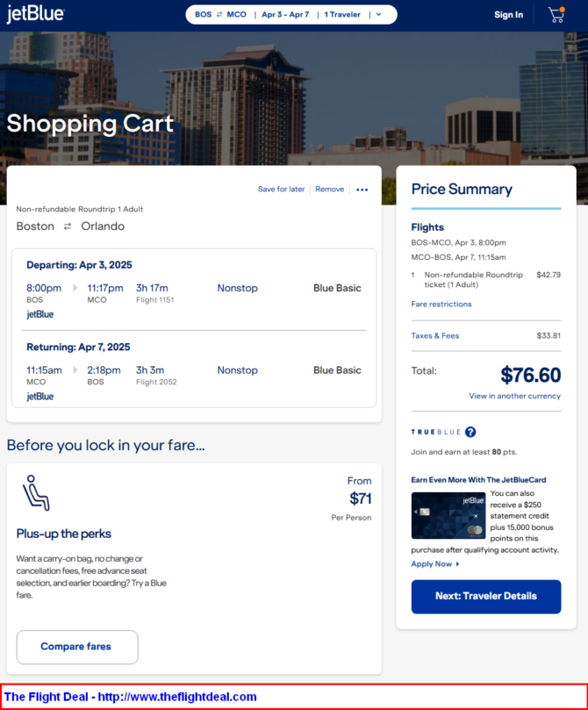
Task: Click the JetBlue airline logo on returning flight
Action: [x=40, y=397]
